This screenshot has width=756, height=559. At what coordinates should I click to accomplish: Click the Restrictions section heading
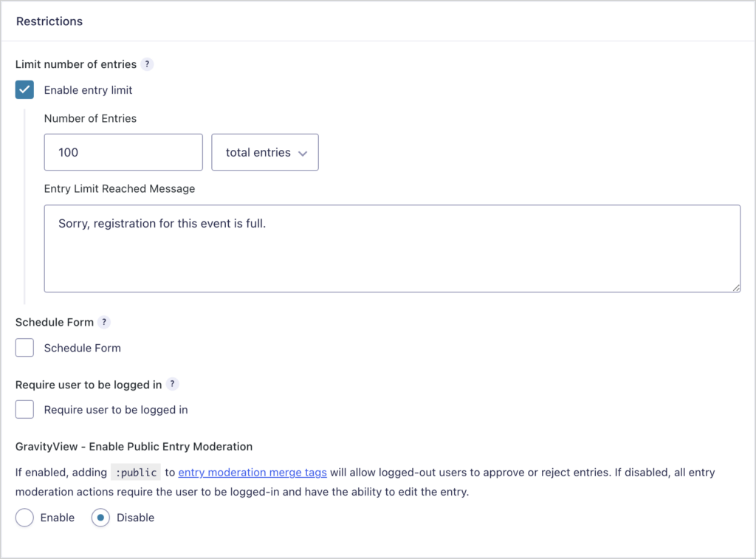[x=49, y=21]
